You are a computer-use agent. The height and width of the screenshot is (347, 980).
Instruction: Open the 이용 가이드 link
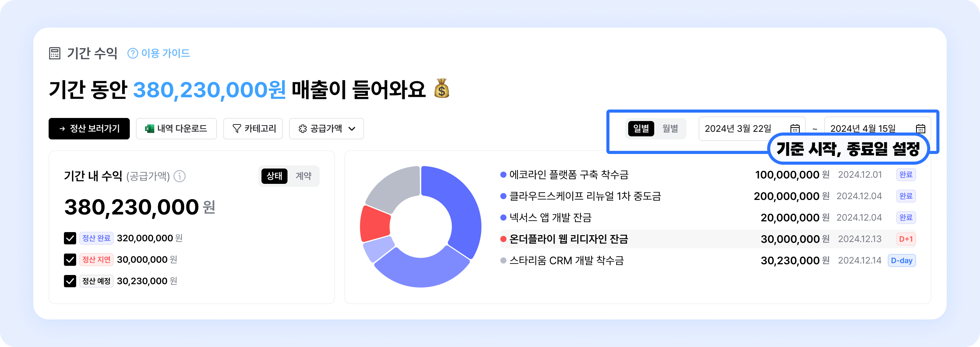point(165,53)
